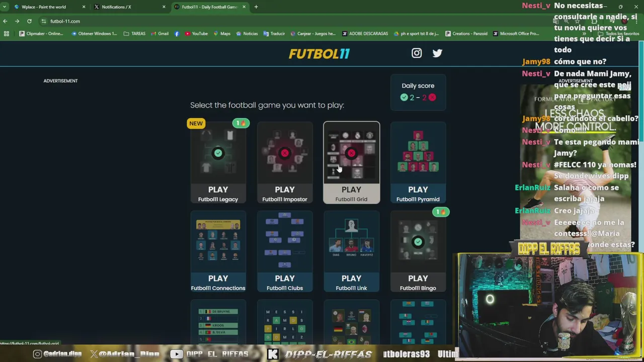Click the Daily score box
Image resolution: width=644 pixels, height=362 pixels.
(418, 92)
